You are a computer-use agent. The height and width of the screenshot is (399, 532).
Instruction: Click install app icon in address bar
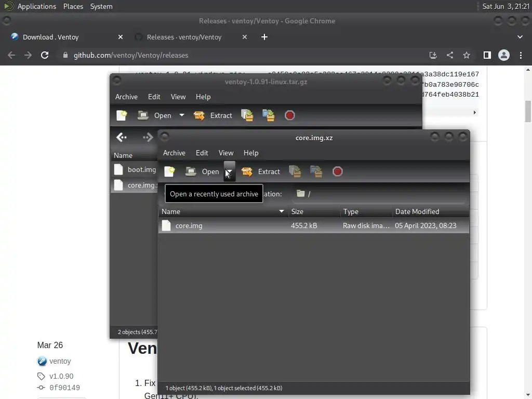[x=433, y=55]
